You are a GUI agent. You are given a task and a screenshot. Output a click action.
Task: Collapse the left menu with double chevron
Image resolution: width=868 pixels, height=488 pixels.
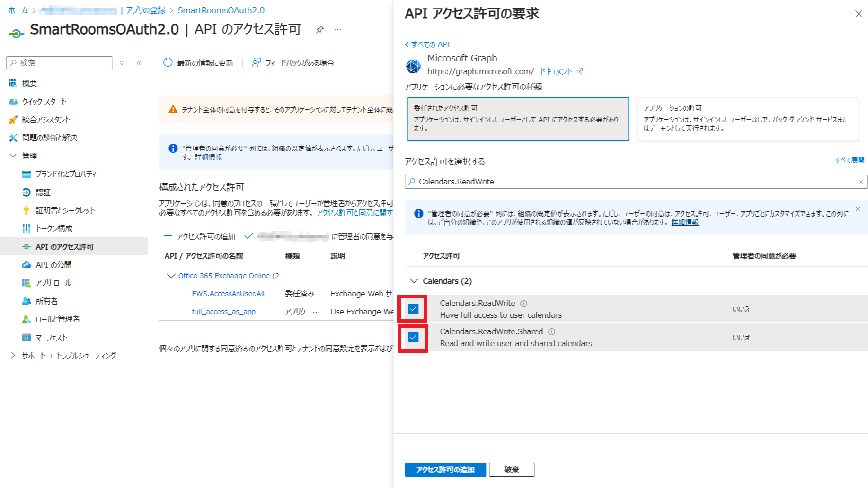point(139,63)
